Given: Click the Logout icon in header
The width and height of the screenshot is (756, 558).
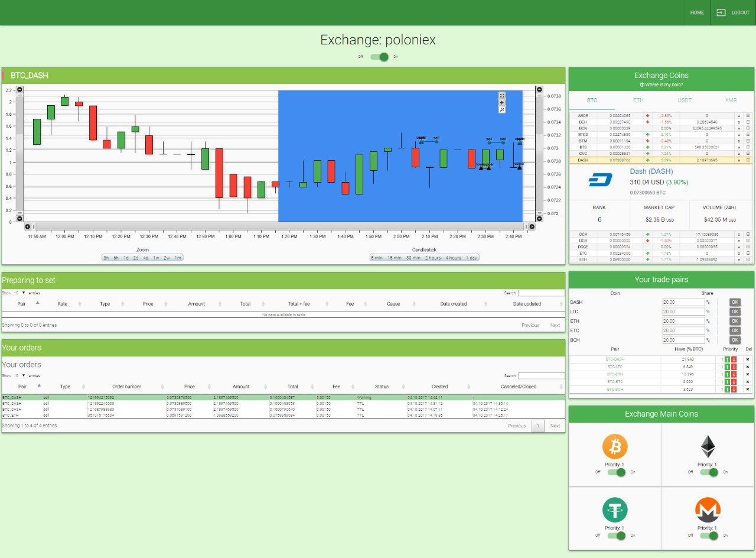Looking at the screenshot, I should pos(721,12).
